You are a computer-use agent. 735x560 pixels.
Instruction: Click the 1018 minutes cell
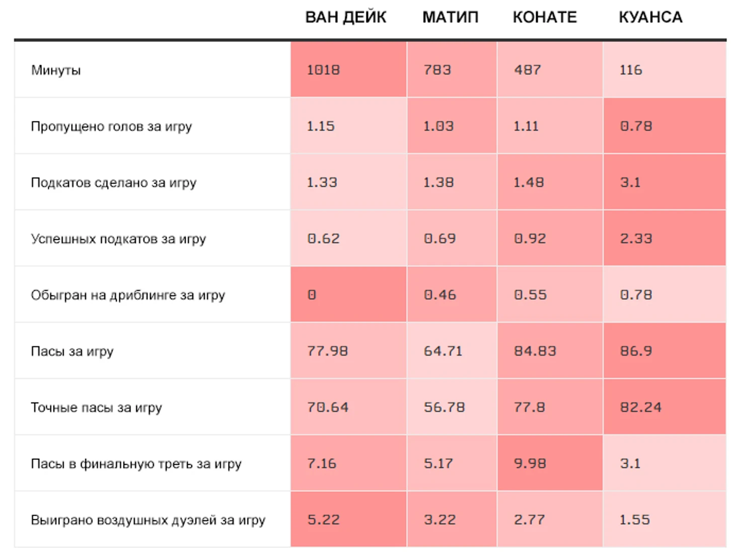(348, 69)
